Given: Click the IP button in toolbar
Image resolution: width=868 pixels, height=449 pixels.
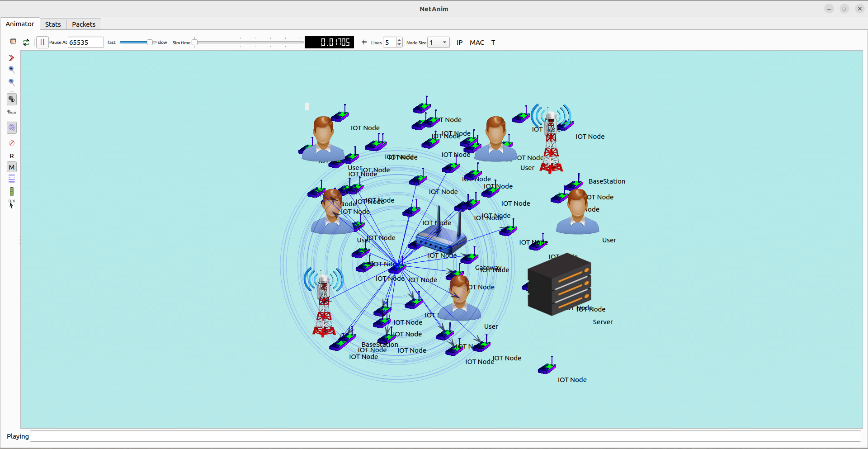Looking at the screenshot, I should point(460,43).
